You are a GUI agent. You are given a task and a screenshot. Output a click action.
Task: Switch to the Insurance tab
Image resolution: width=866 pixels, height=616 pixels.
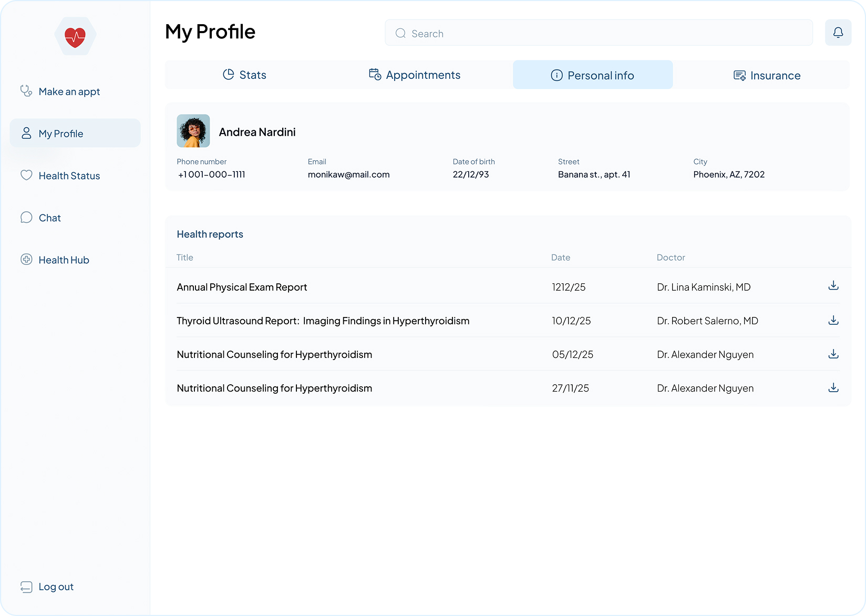(767, 75)
